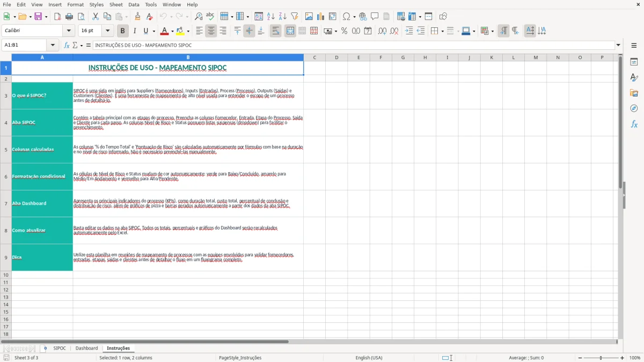Select the 'O que é SIPOC?' cell
This screenshot has width=644, height=362.
[42, 95]
